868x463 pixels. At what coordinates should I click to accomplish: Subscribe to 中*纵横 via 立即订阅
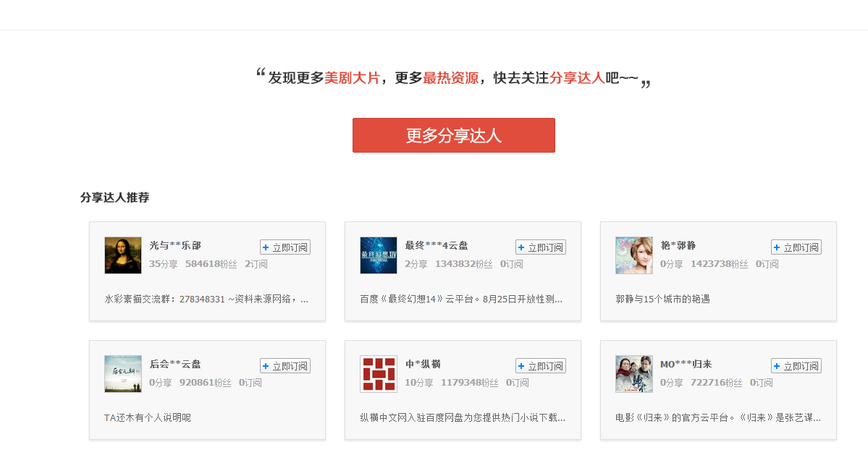click(541, 365)
